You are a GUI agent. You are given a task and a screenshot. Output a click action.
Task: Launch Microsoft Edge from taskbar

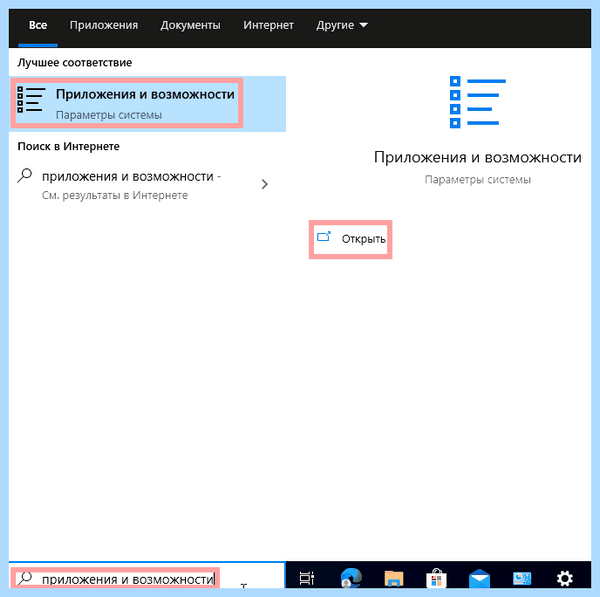[x=351, y=578]
